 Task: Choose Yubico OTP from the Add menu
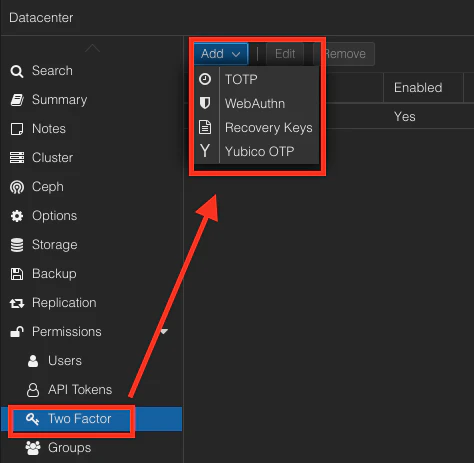(257, 151)
